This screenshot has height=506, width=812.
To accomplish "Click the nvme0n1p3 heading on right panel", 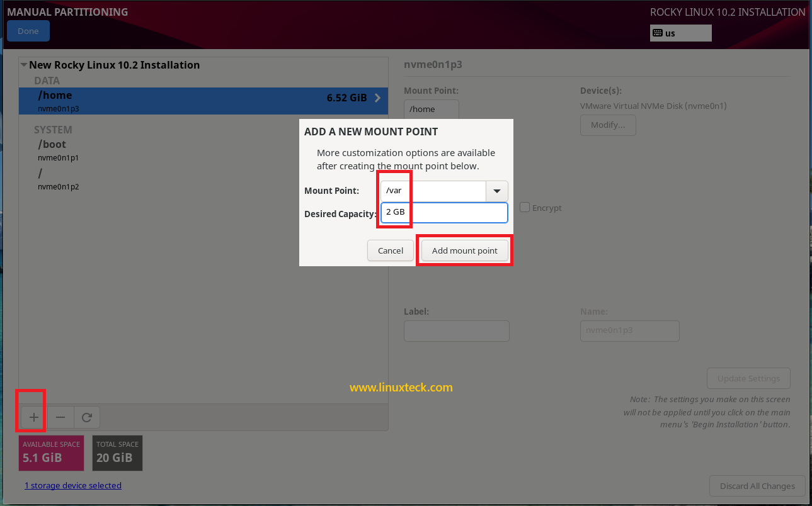I will (433, 64).
